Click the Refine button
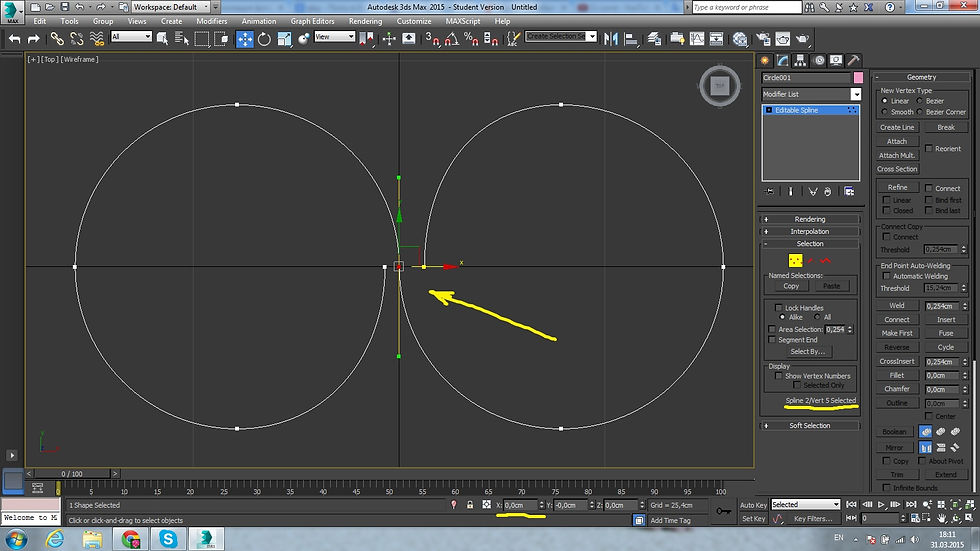This screenshot has width=980, height=551. [897, 187]
